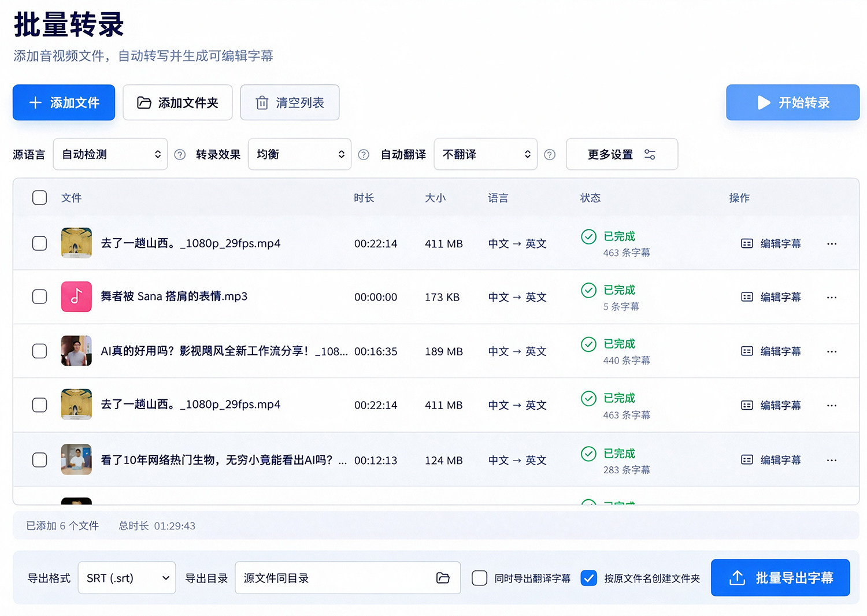Click the pink music note icon of the mp3 file

pyautogui.click(x=76, y=296)
